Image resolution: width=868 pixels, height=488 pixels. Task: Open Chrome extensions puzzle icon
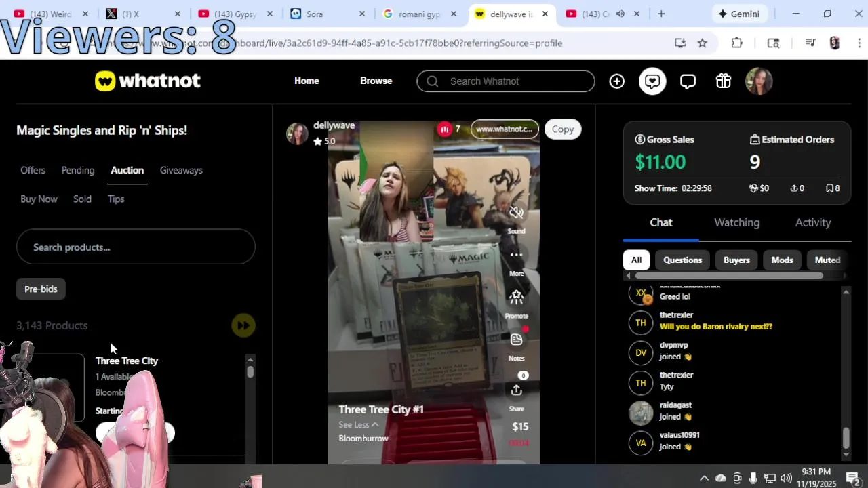pos(737,43)
